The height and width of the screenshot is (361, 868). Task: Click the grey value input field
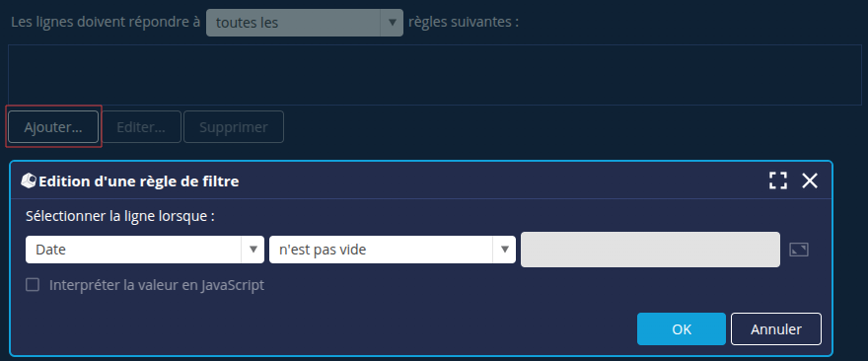pos(650,250)
